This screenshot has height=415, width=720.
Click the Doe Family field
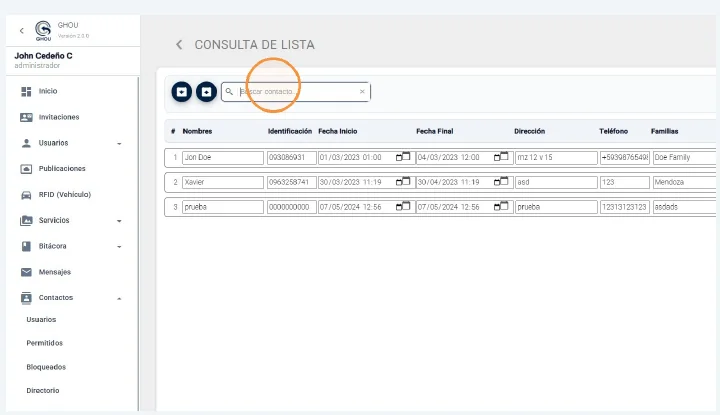[x=684, y=157]
